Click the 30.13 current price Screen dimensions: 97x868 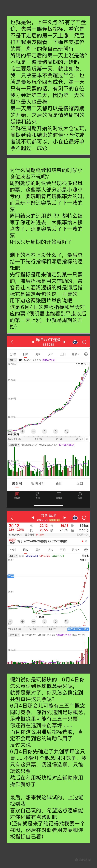14,526
